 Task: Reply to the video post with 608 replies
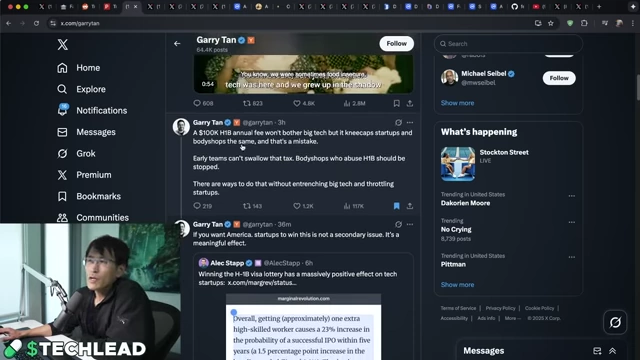203,103
